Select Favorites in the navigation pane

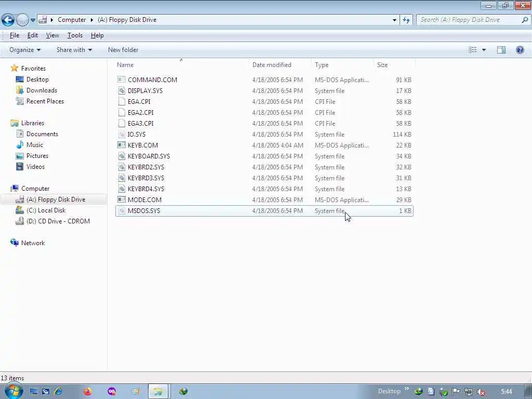[x=33, y=69]
